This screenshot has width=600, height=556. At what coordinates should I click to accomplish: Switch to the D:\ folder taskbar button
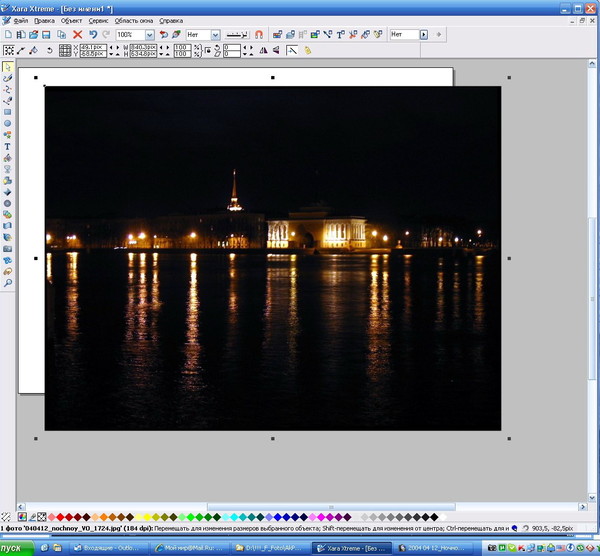click(270, 548)
